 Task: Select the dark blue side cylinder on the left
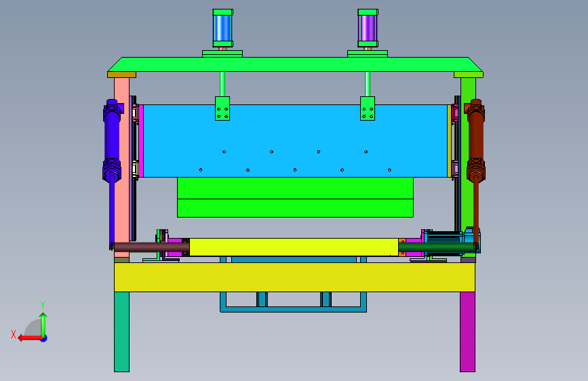(112, 140)
